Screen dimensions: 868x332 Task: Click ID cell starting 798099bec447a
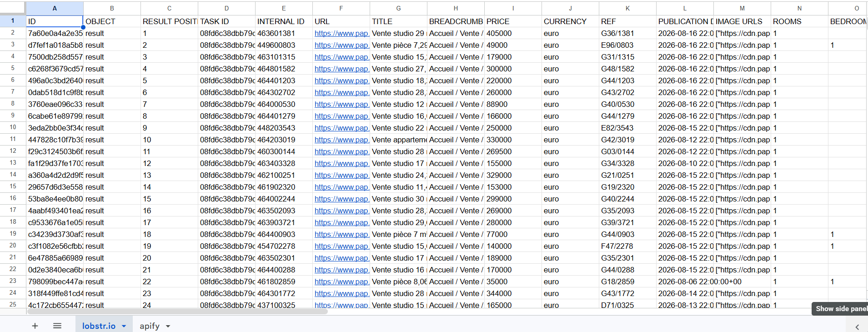coord(55,282)
